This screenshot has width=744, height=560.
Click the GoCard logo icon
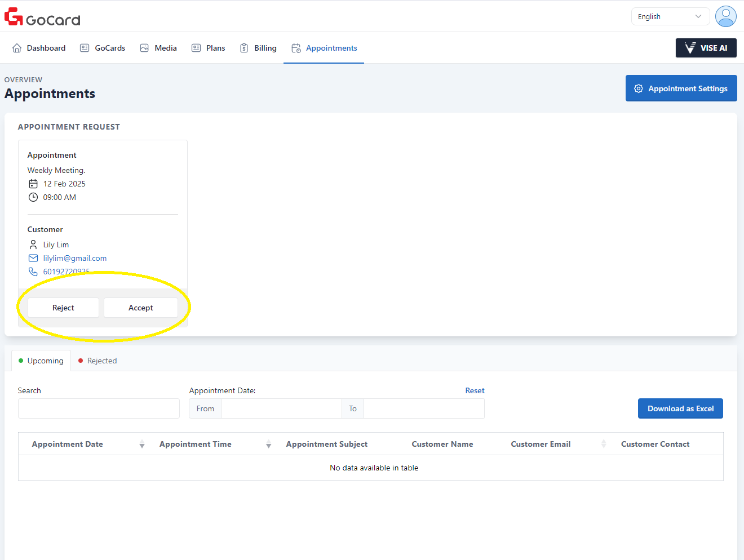coord(14,17)
